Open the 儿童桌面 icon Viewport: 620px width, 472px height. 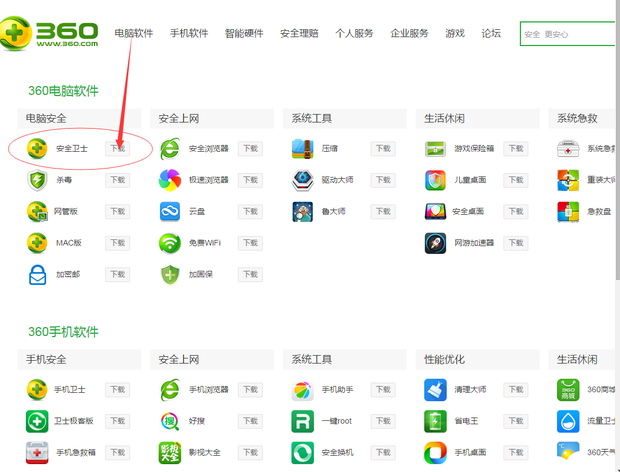(435, 180)
